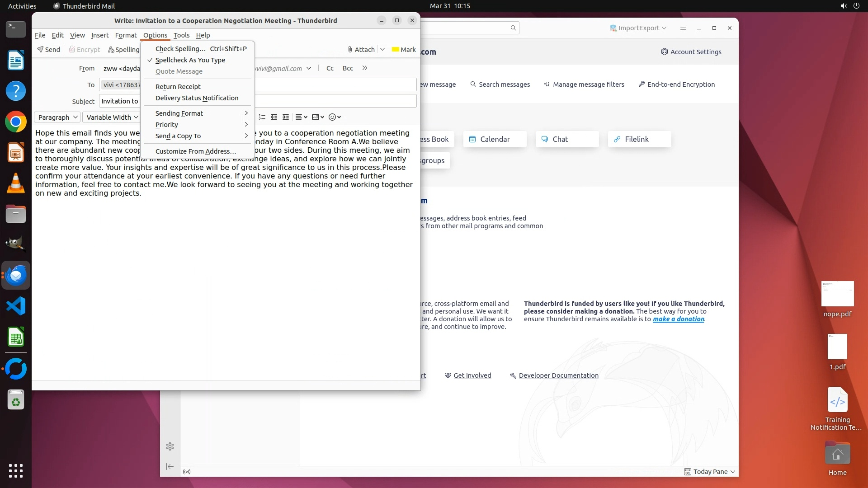Screen dimensions: 868x488
Task: Select Customize From Address menu entry
Action: click(195, 151)
